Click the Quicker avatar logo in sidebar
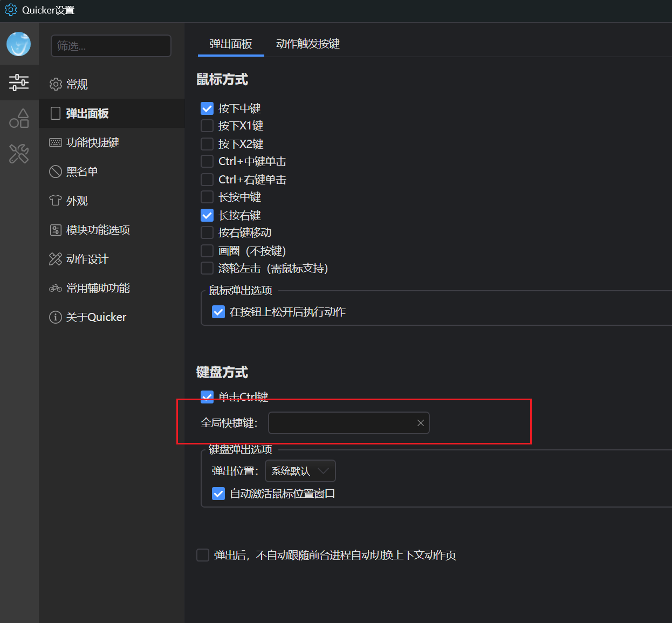Screen dimensions: 672x623 point(19,44)
